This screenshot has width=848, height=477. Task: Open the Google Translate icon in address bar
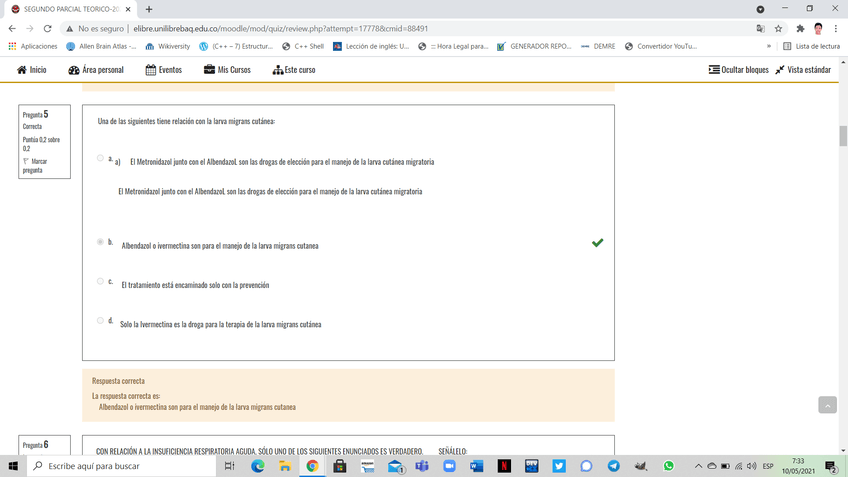click(760, 29)
